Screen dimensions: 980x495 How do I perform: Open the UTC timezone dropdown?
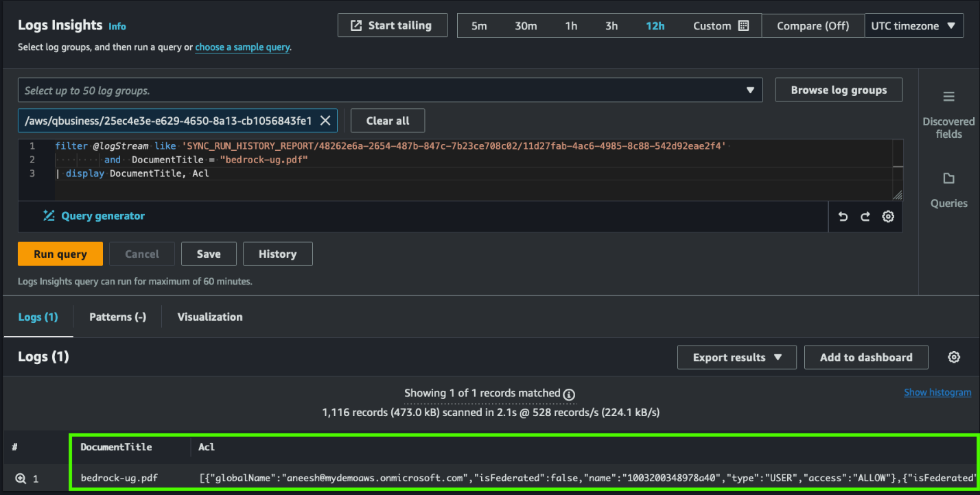point(913,26)
